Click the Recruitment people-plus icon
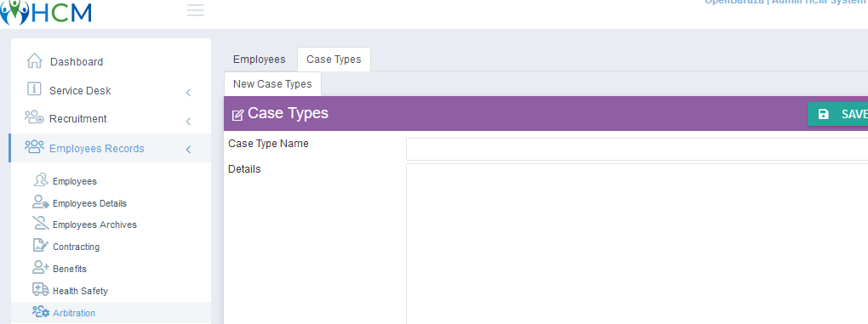The height and width of the screenshot is (324, 868). click(x=34, y=117)
